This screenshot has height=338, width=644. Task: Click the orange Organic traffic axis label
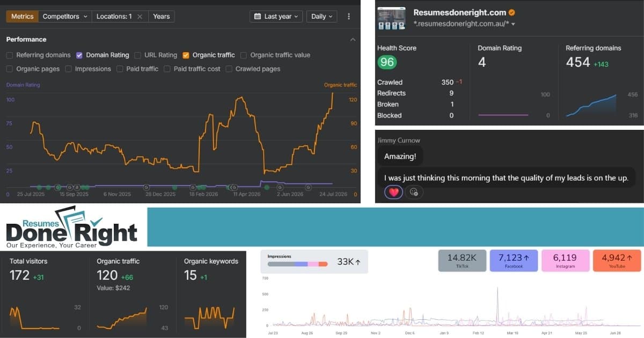[x=341, y=85]
